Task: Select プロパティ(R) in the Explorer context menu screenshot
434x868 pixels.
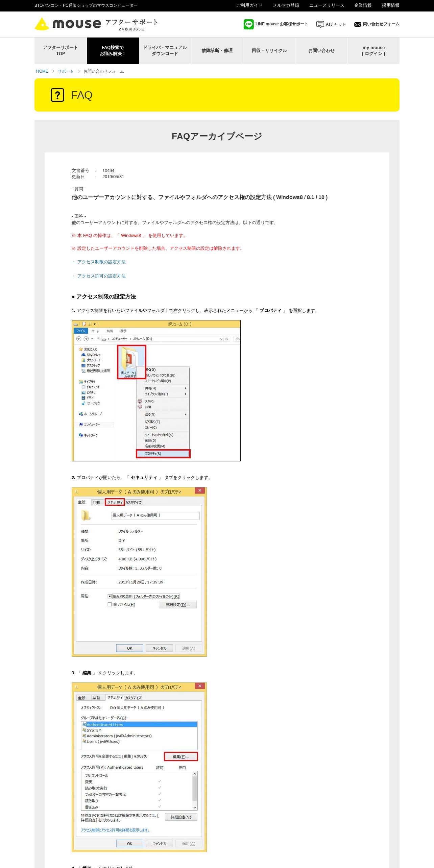Action: tap(163, 454)
